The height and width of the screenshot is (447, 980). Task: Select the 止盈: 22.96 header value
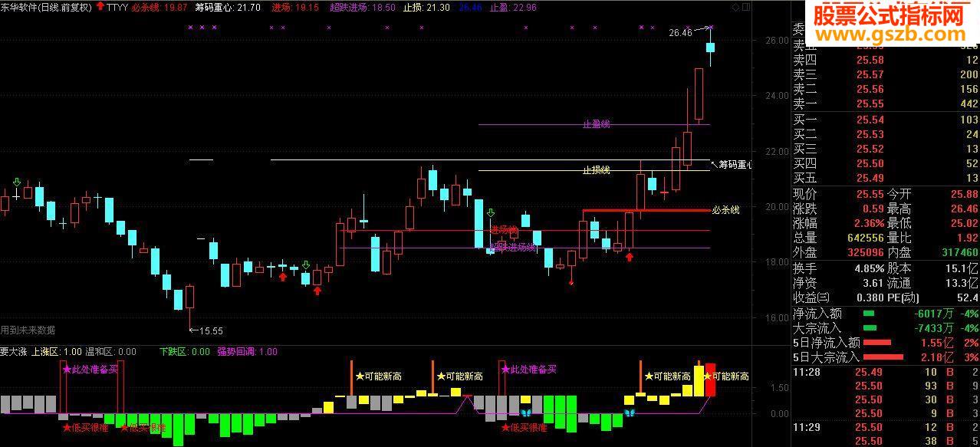513,7
